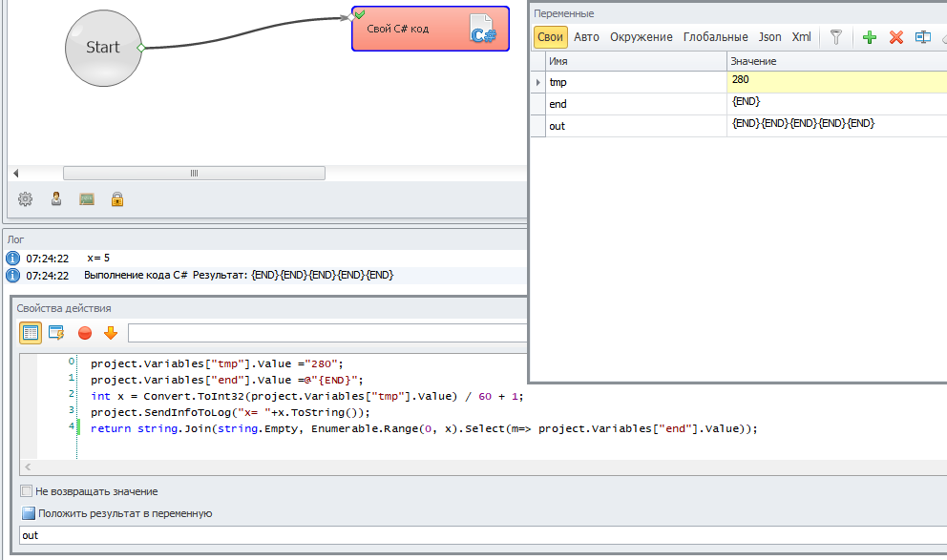The height and width of the screenshot is (560, 947).
Task: Click the red breakpoint circle icon
Action: pos(85,333)
